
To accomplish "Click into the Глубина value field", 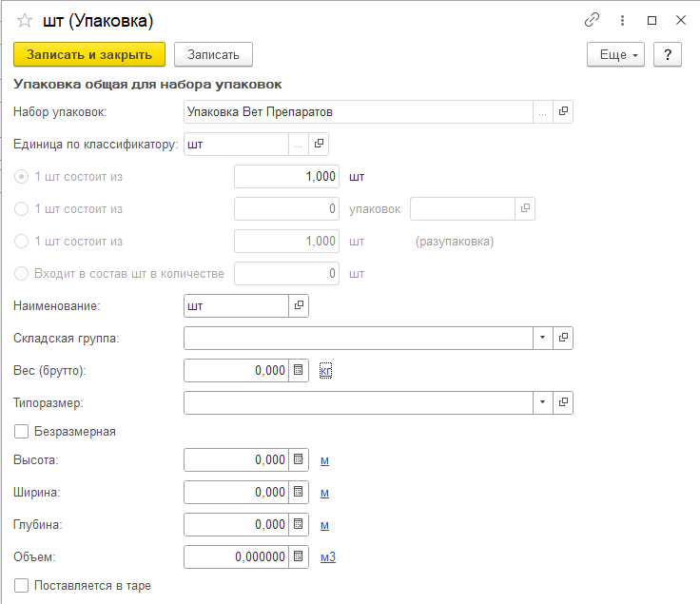I will (x=236, y=525).
